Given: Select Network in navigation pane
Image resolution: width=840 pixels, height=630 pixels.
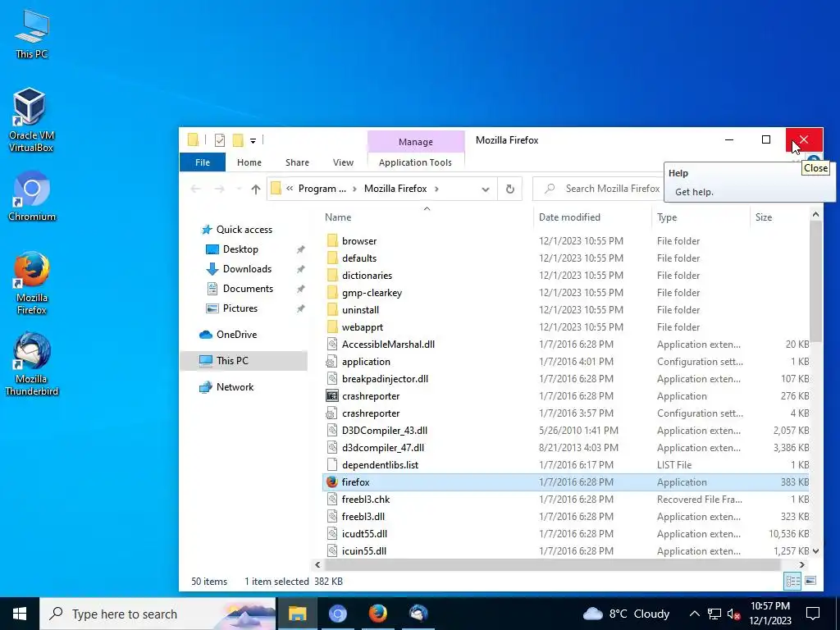Looking at the screenshot, I should tap(235, 387).
